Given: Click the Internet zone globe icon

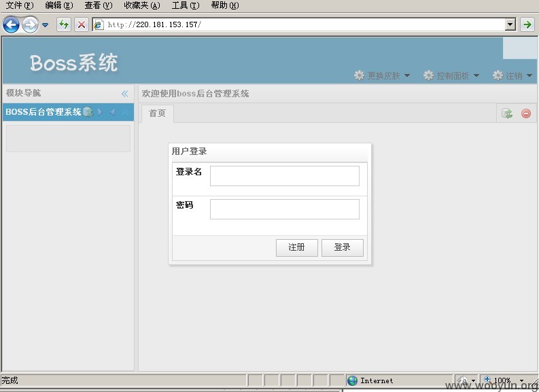Looking at the screenshot, I should [352, 380].
